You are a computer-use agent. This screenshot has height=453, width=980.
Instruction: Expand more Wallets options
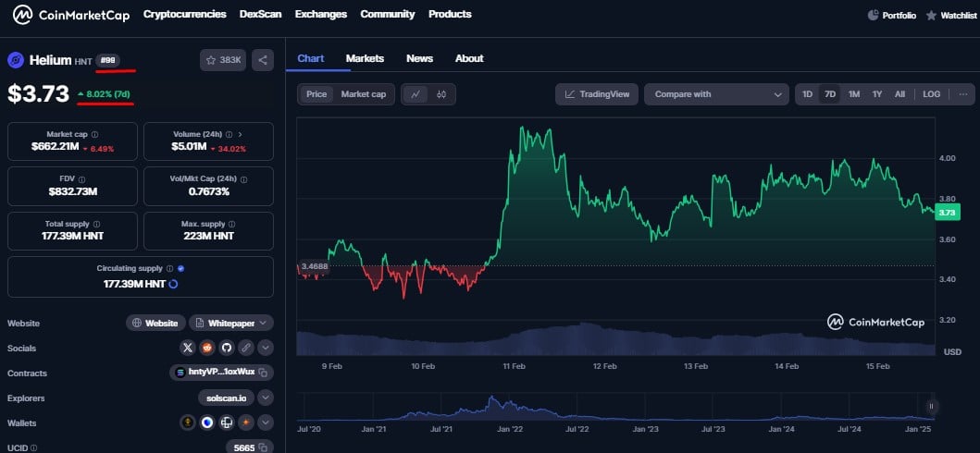pos(265,422)
